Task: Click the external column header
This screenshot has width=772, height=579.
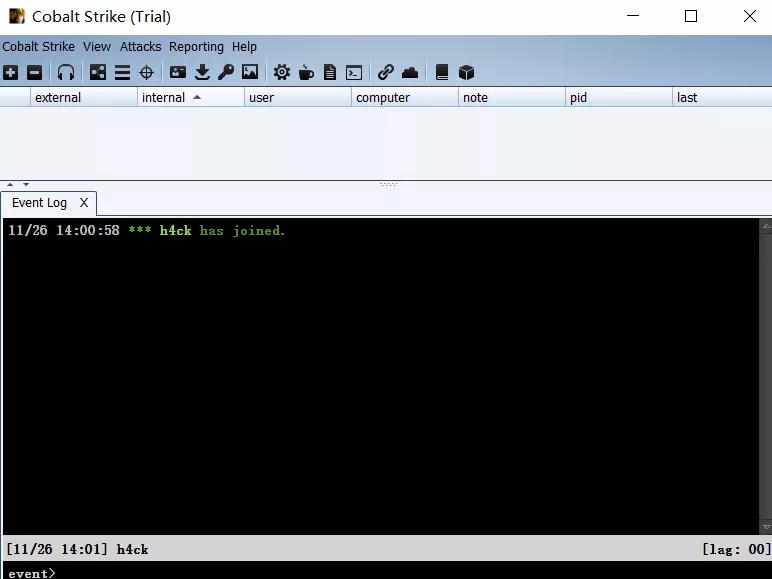Action: 58,98
